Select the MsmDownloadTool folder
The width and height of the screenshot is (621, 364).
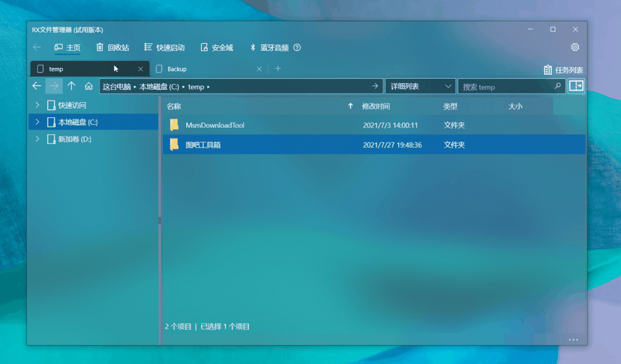[215, 125]
